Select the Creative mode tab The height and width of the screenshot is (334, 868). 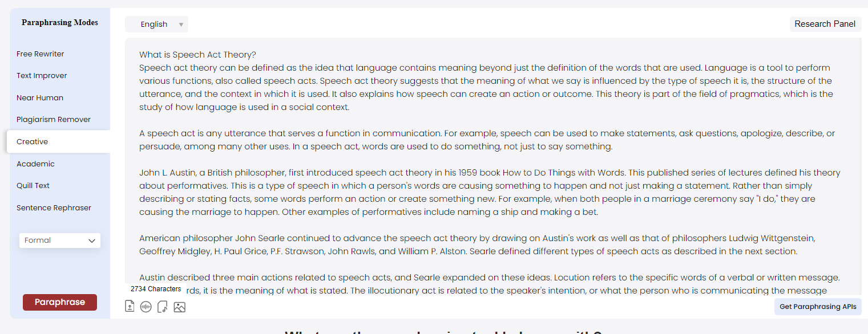(x=33, y=142)
